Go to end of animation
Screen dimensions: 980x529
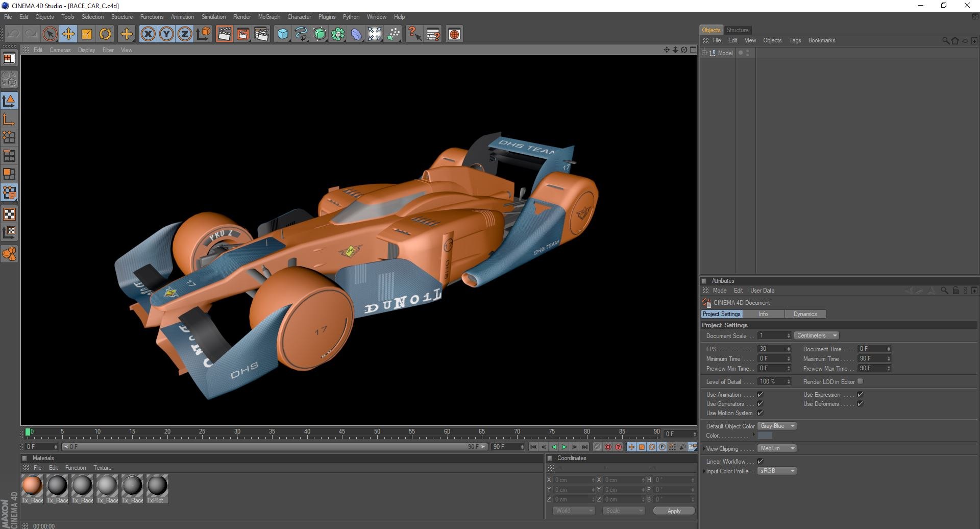tap(584, 447)
